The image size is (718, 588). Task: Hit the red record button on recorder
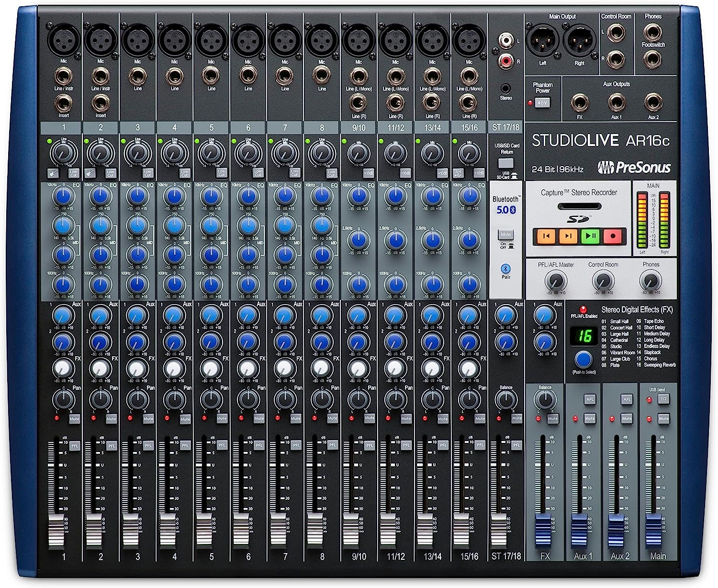(612, 236)
